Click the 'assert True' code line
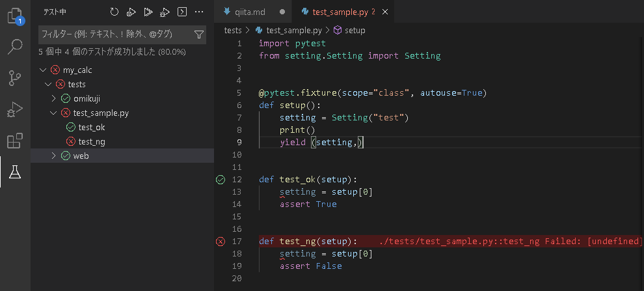Screen dimensions: 644x291 pyautogui.click(x=308, y=204)
